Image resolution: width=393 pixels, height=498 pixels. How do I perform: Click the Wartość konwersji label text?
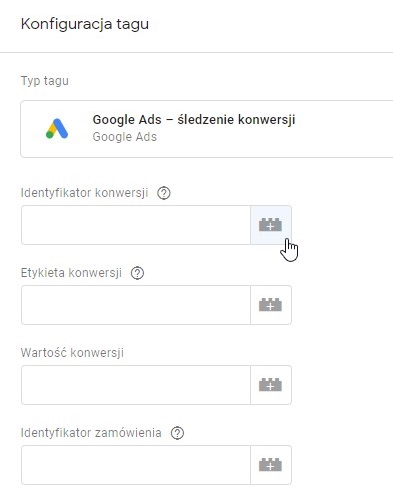pyautogui.click(x=72, y=353)
